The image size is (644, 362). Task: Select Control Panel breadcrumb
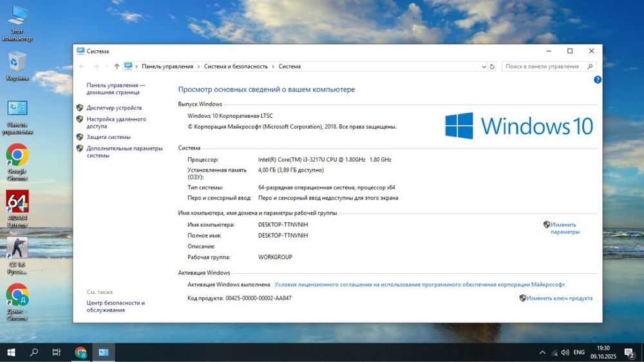coord(167,66)
